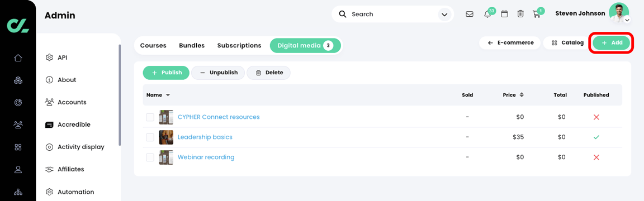
Task: Click the Delete button
Action: pyautogui.click(x=268, y=73)
